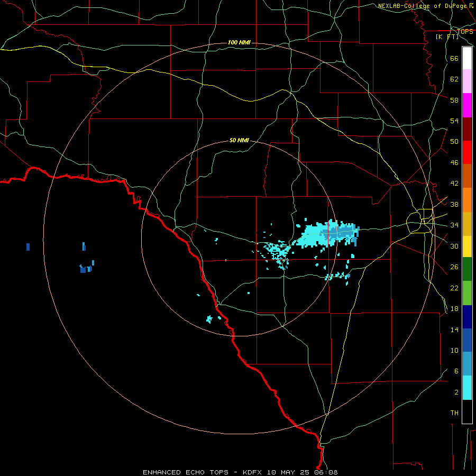Click the legend value "38"

tap(454, 205)
